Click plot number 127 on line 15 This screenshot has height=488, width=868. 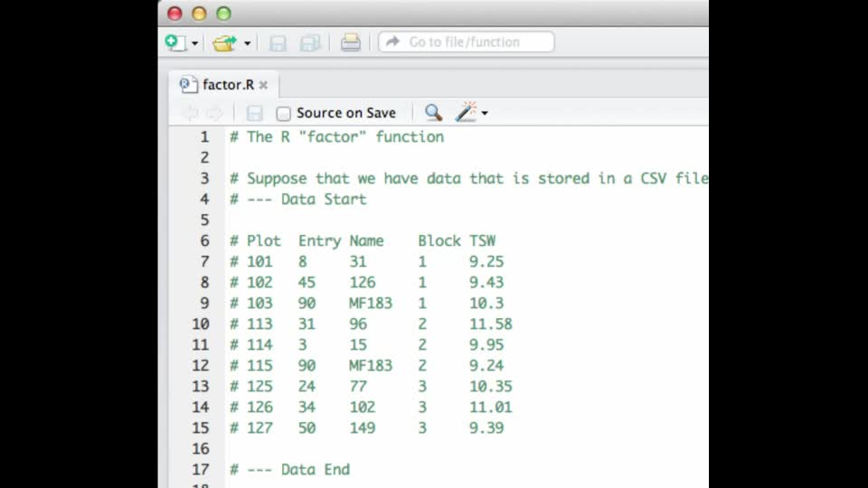click(x=259, y=427)
